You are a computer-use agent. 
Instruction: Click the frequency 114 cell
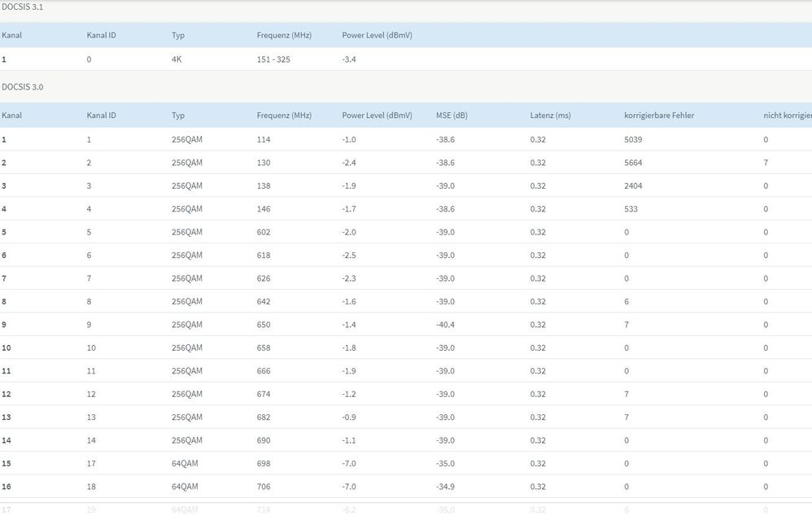pyautogui.click(x=264, y=139)
